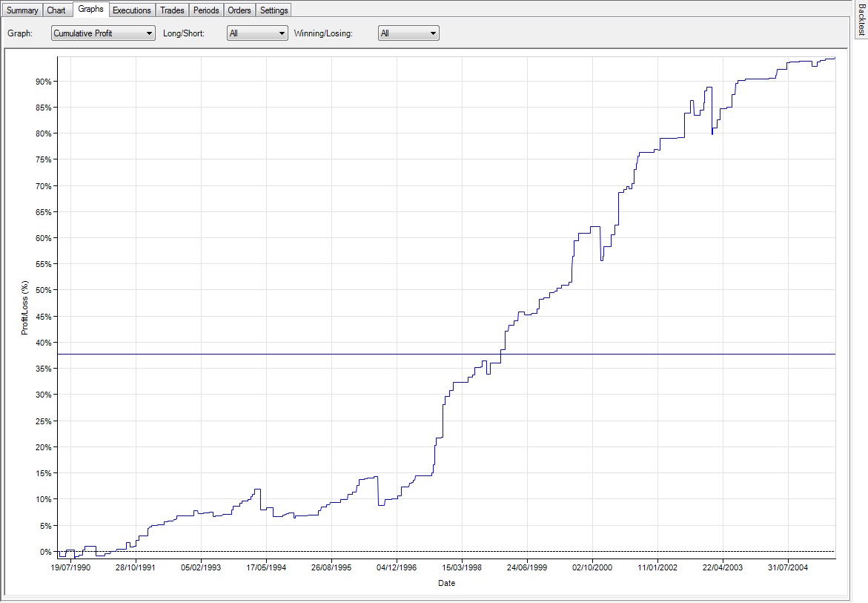Open the Orders tab

239,10
